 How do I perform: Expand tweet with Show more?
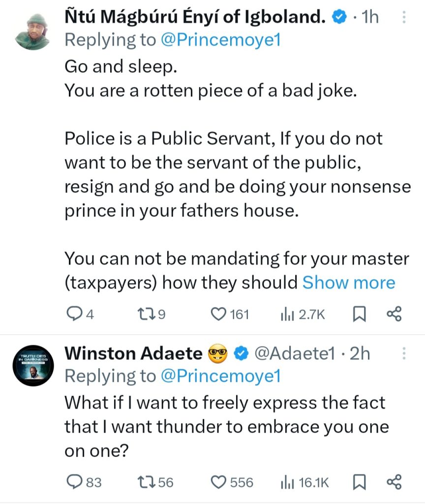[x=349, y=283]
